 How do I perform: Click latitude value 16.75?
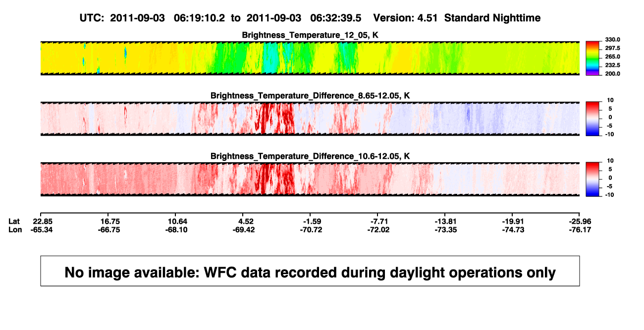click(x=107, y=221)
